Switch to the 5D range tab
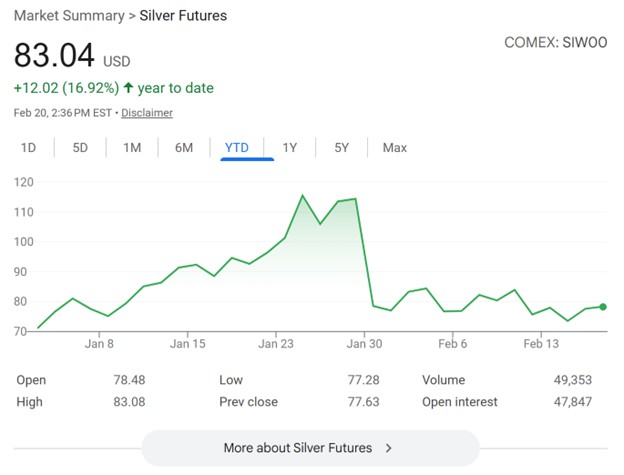 click(80, 148)
